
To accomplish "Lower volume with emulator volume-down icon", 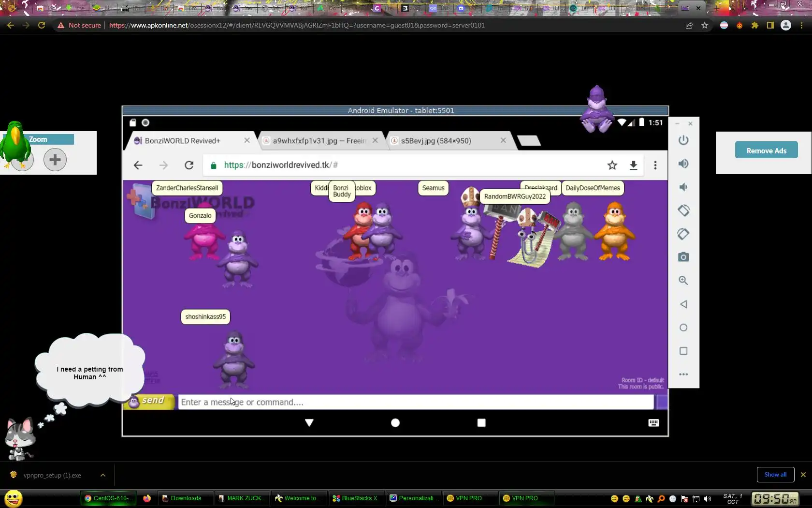I will tap(683, 187).
